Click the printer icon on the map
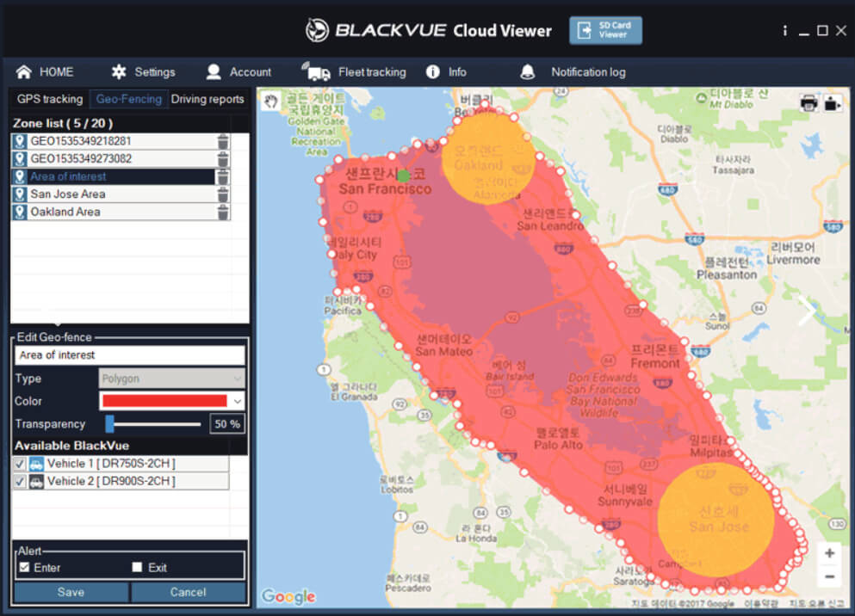855x616 pixels. click(x=809, y=103)
